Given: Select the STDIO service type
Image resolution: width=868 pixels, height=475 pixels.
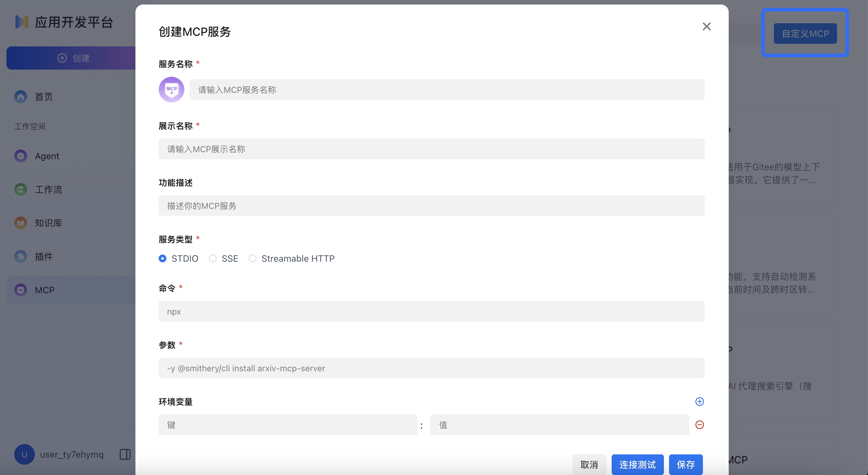Looking at the screenshot, I should (163, 258).
